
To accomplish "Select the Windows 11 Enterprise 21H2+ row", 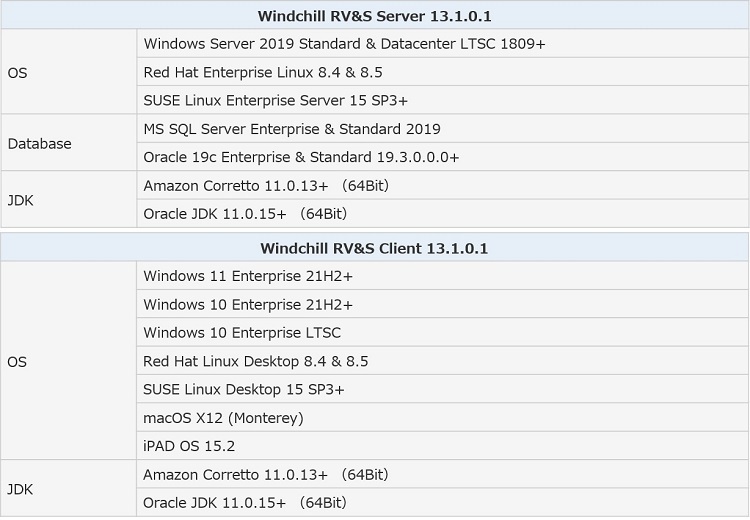I will [248, 276].
